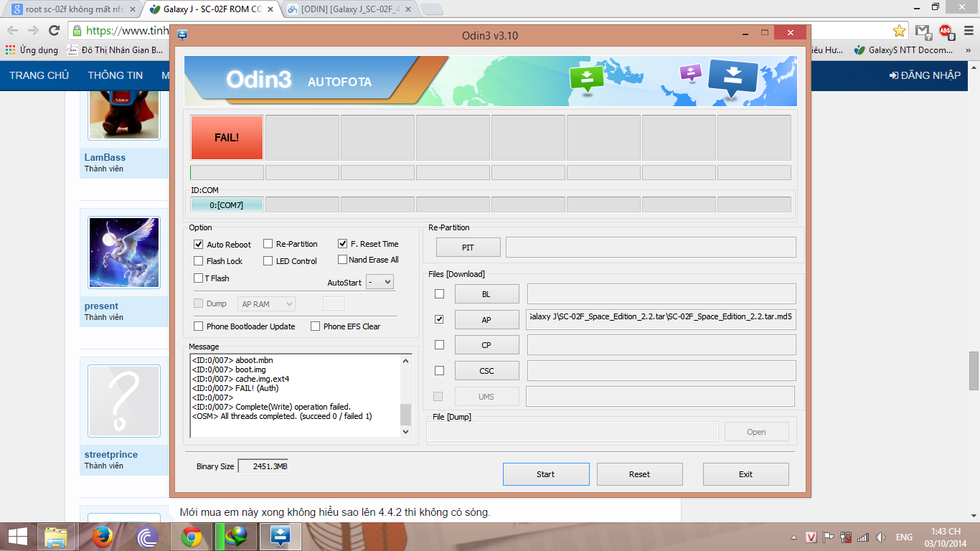The height and width of the screenshot is (551, 980).
Task: Click the Reset button in Odin3
Action: [639, 474]
